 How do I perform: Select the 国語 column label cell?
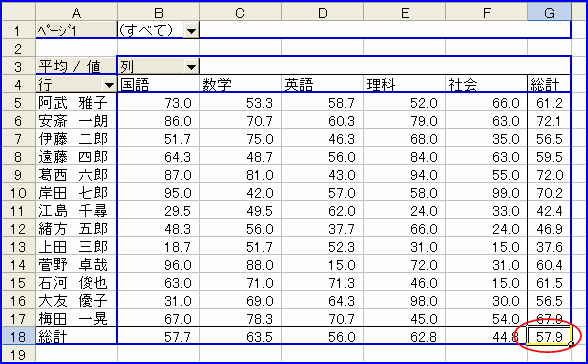(158, 85)
